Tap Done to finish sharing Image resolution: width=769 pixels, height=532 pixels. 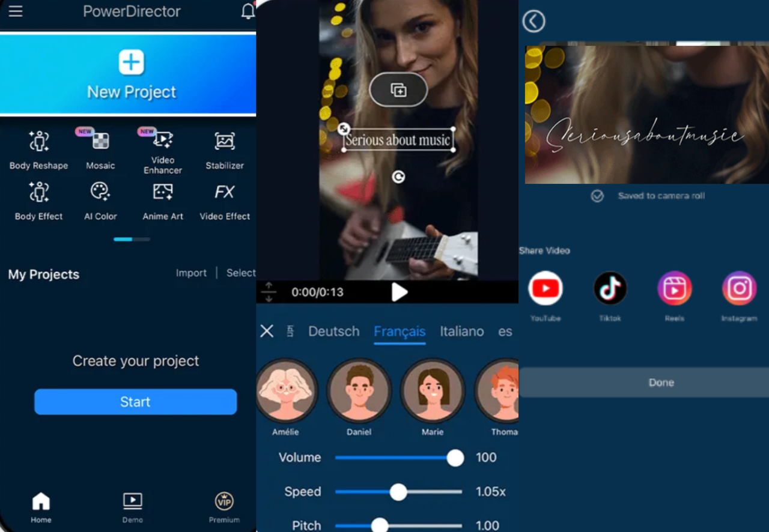pyautogui.click(x=661, y=382)
